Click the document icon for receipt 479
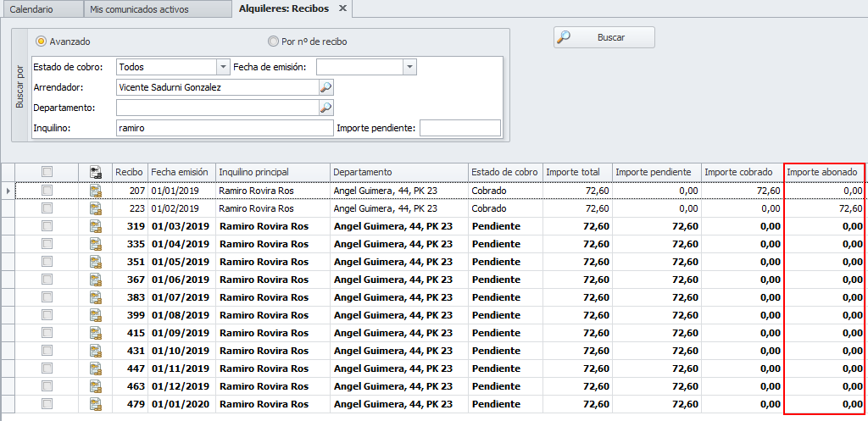The width and height of the screenshot is (868, 421). [x=96, y=404]
